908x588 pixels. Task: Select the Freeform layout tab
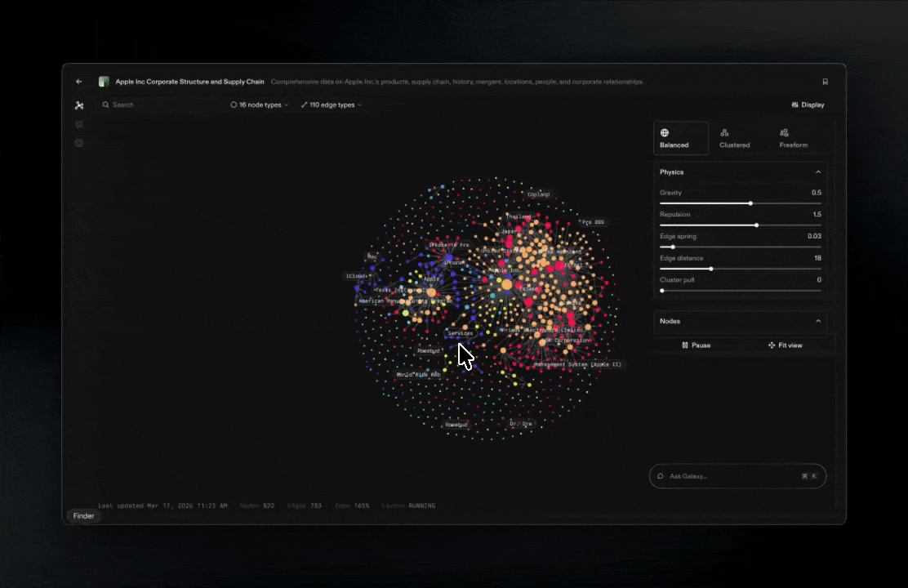[x=794, y=139]
